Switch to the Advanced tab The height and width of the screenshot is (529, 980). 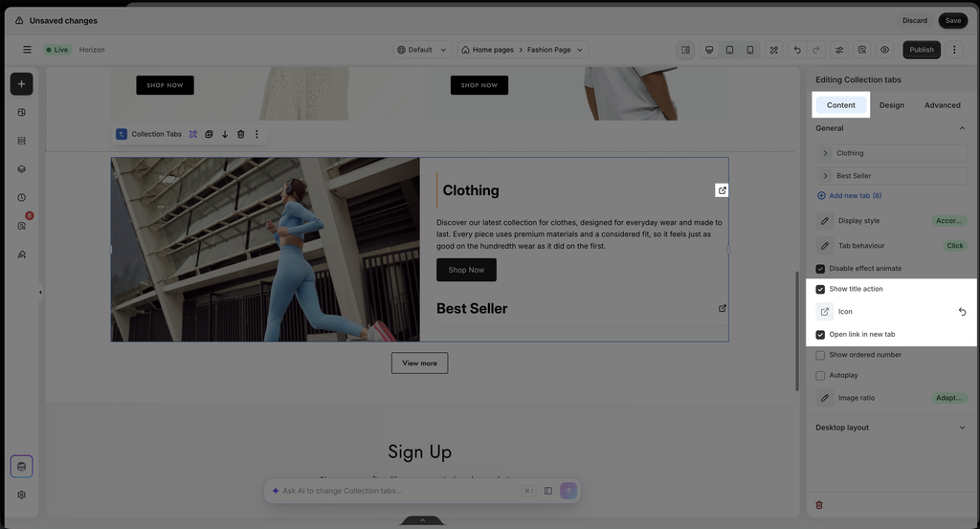942,105
